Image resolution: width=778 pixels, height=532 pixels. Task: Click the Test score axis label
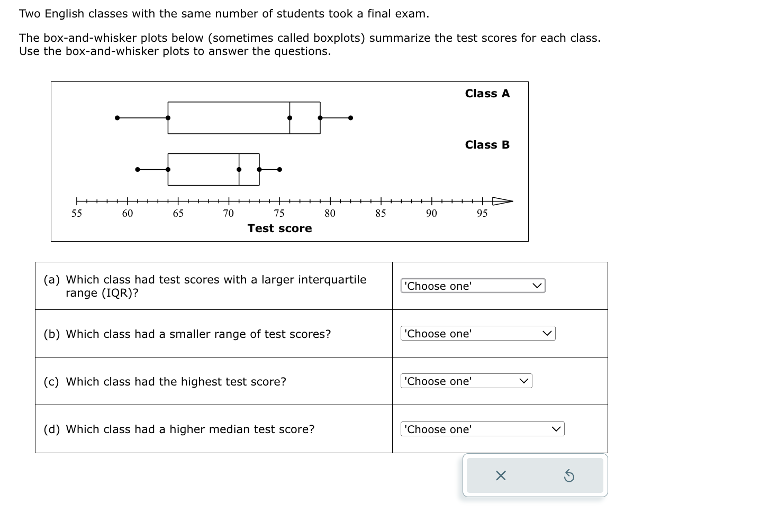tap(280, 228)
